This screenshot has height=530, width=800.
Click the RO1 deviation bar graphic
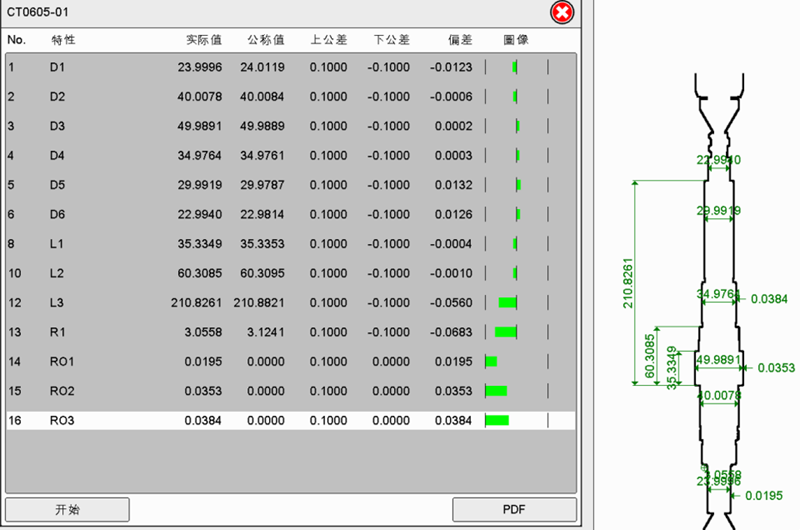pos(492,362)
